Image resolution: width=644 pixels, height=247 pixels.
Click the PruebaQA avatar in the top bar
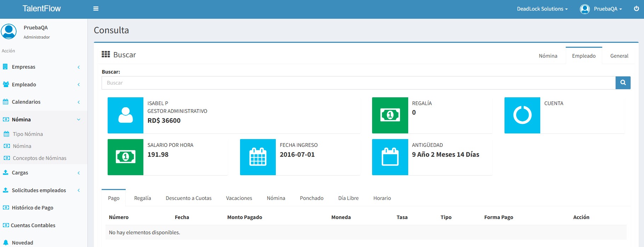point(585,9)
